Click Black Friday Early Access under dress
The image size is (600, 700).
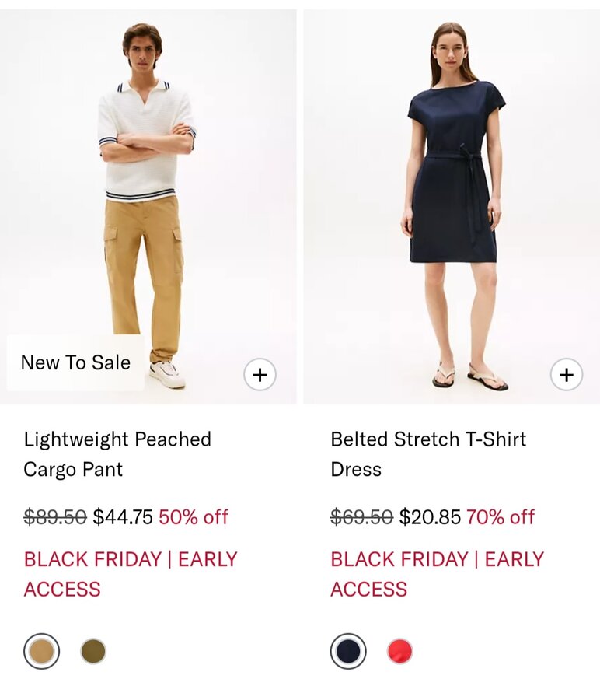437,574
